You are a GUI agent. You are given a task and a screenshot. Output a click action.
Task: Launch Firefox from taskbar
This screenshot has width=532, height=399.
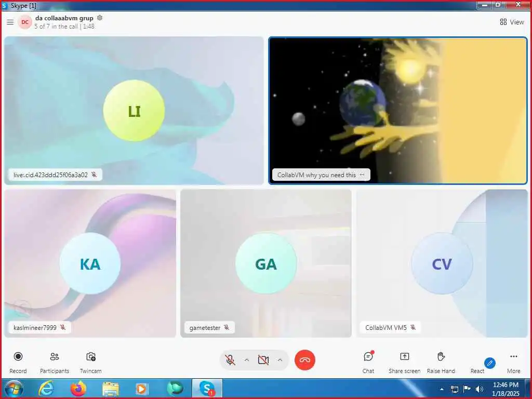pyautogui.click(x=78, y=389)
